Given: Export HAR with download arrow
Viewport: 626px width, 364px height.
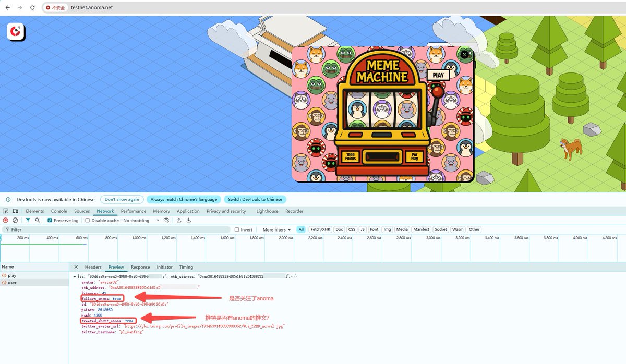Looking at the screenshot, I should tap(189, 221).
